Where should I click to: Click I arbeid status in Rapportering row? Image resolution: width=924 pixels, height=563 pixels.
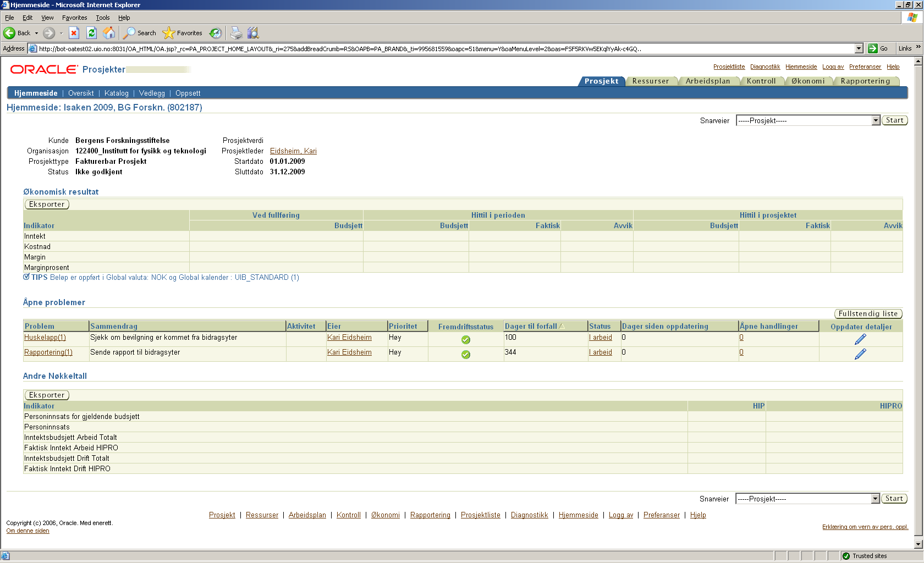click(601, 352)
